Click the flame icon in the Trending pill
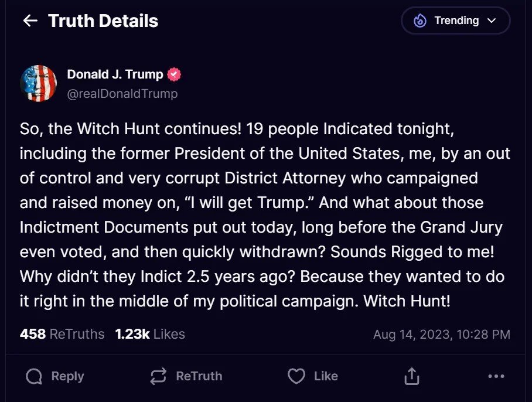 point(420,21)
